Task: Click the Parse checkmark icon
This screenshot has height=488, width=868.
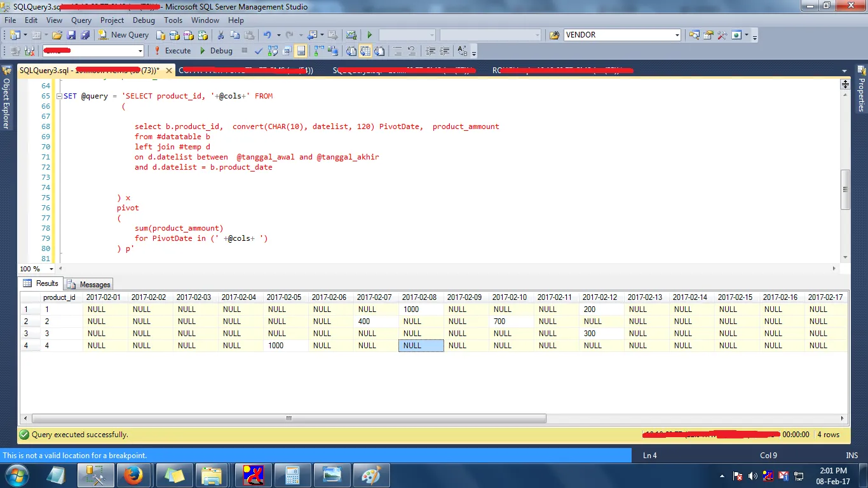Action: [259, 51]
